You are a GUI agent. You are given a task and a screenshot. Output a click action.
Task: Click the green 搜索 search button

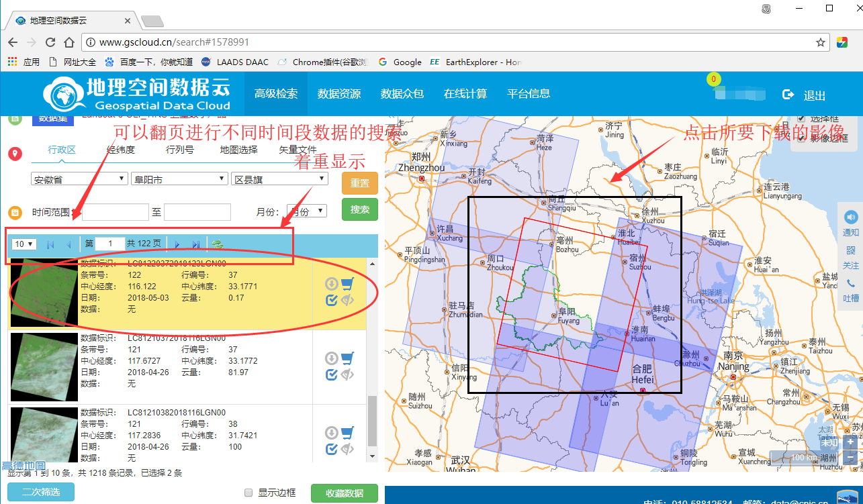(360, 209)
